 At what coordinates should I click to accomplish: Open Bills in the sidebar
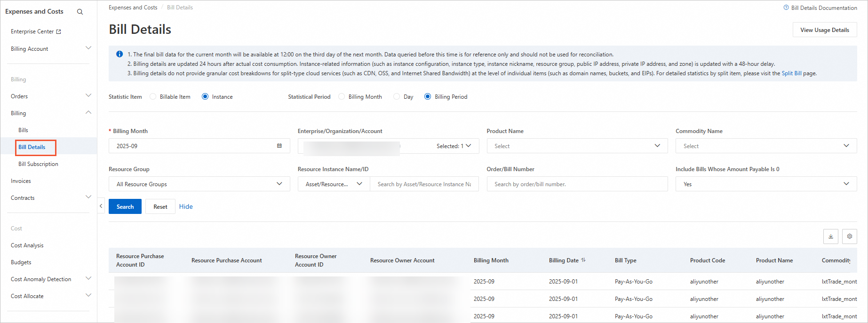pos(23,130)
